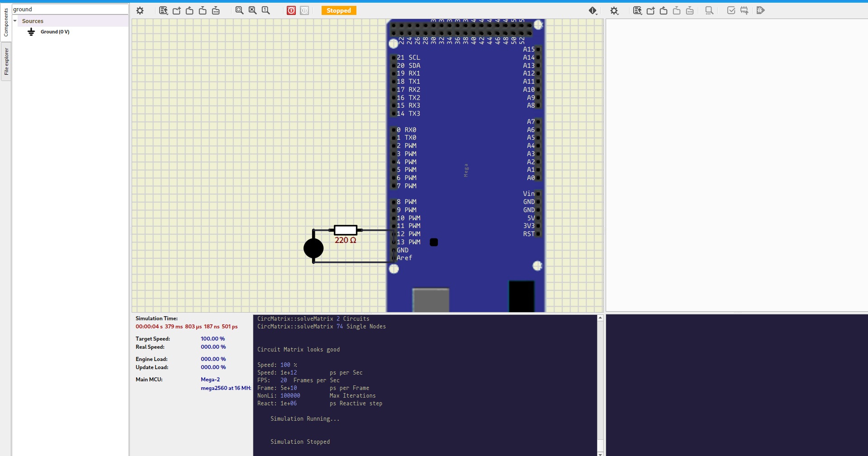Open editor settings gear dropdown

(614, 10)
